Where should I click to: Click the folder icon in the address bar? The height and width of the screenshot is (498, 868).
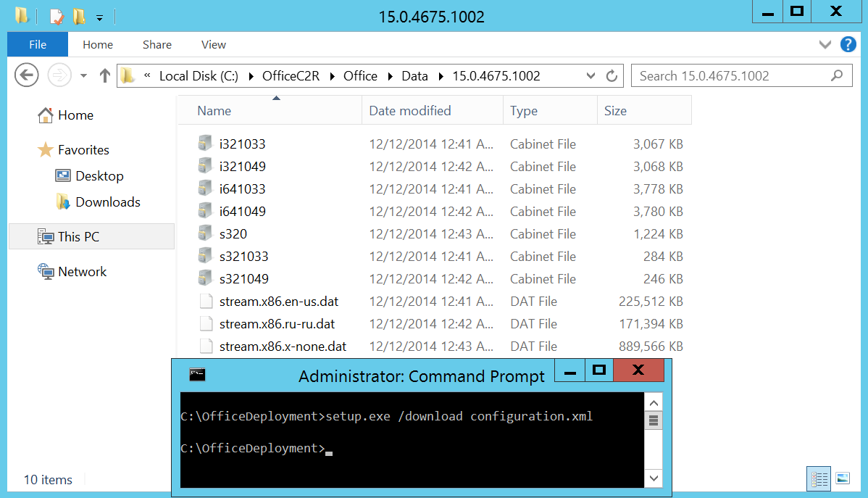coord(127,75)
